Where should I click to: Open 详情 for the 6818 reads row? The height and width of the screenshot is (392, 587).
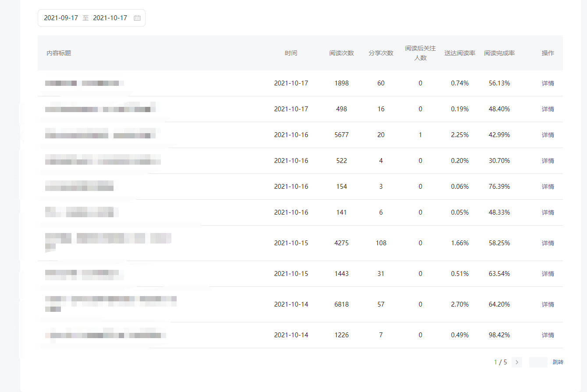click(548, 304)
